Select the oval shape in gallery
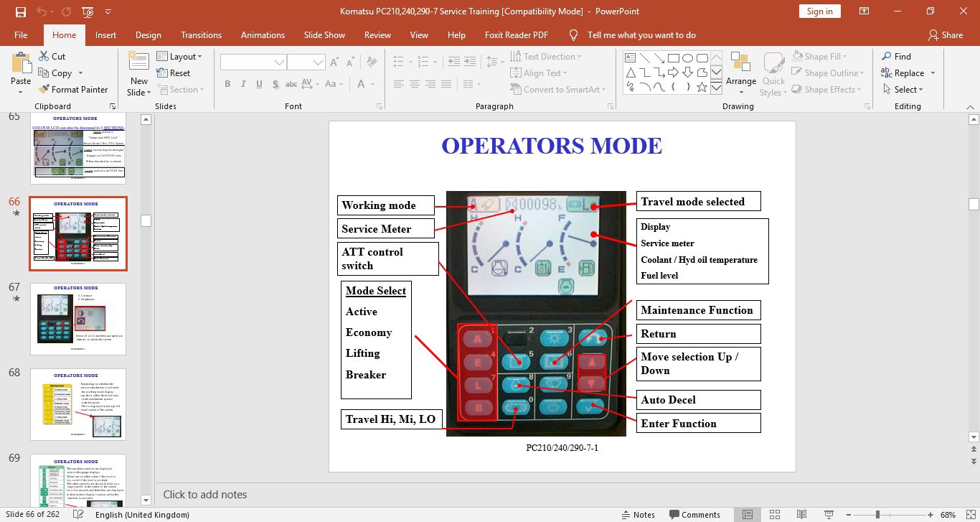This screenshot has width=980, height=522. 688,58
